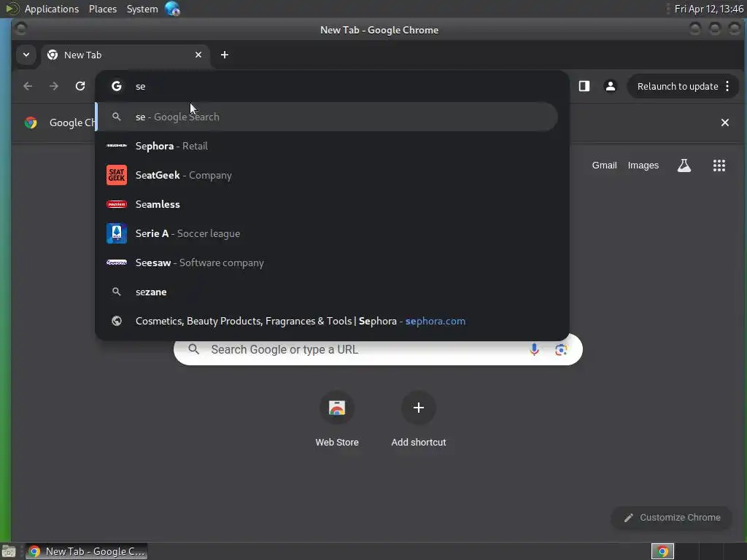This screenshot has height=560, width=747.
Task: Open the Gmail link
Action: tap(604, 166)
